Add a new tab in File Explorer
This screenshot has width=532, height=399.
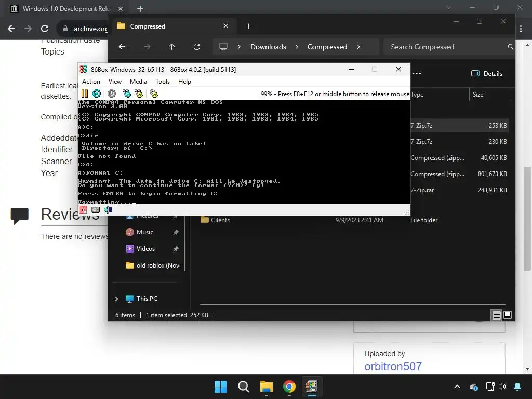pos(248,26)
